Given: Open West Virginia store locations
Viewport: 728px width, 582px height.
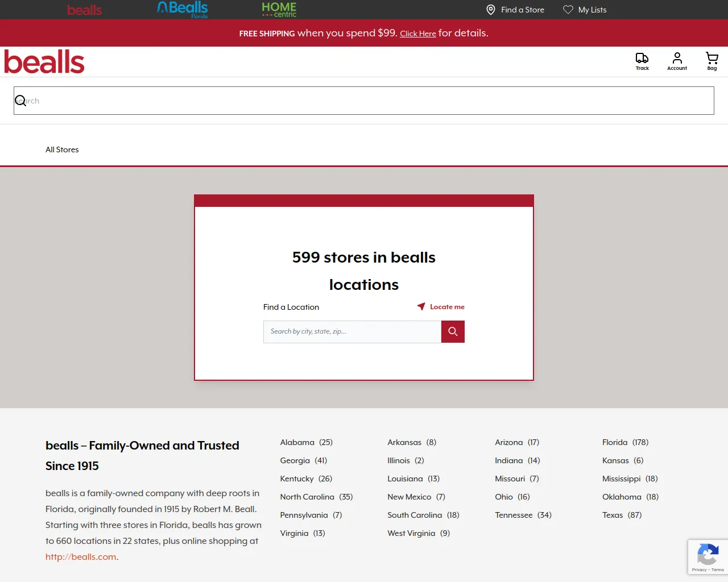Looking at the screenshot, I should point(419,533).
